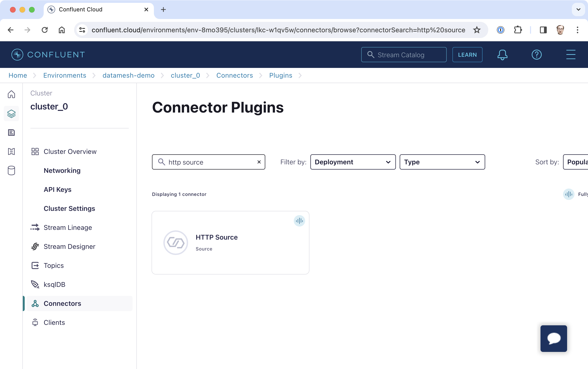Click the home icon in left rail
This screenshot has height=369, width=588.
coord(11,94)
